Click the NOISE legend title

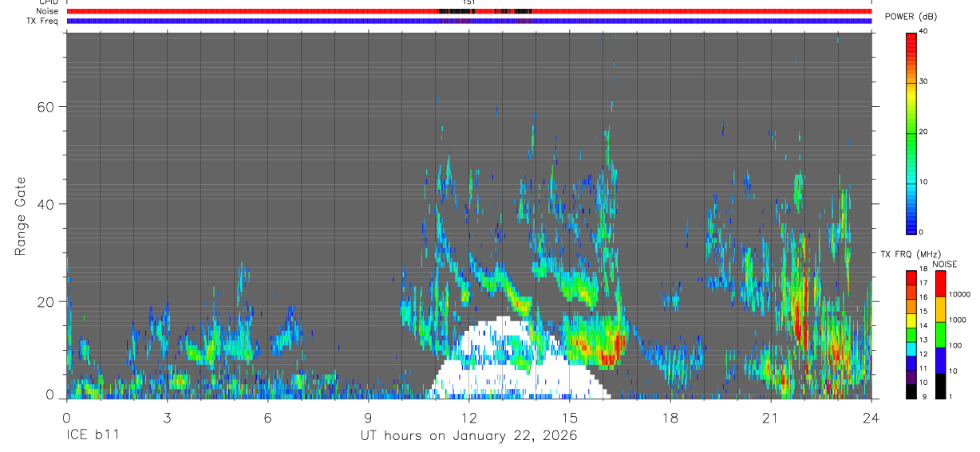[x=944, y=264]
